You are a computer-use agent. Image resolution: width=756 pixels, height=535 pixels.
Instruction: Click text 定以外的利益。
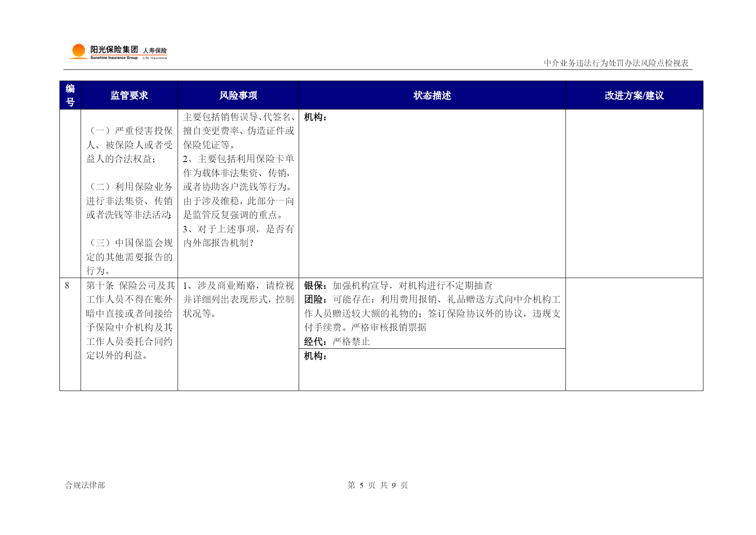(x=117, y=355)
